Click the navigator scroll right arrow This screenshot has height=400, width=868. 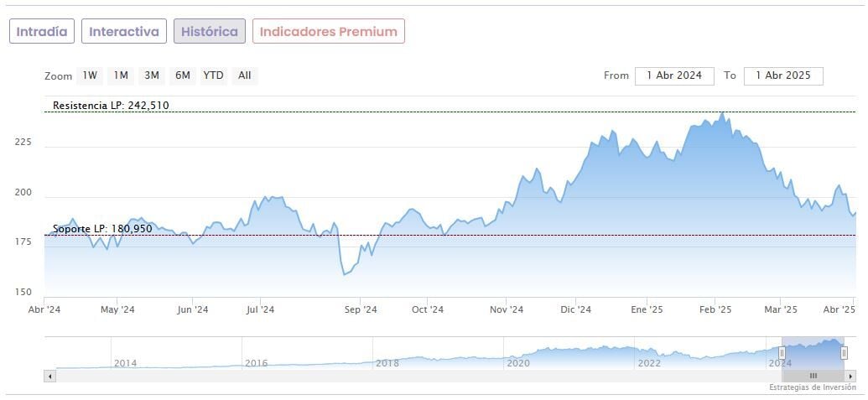pos(850,376)
